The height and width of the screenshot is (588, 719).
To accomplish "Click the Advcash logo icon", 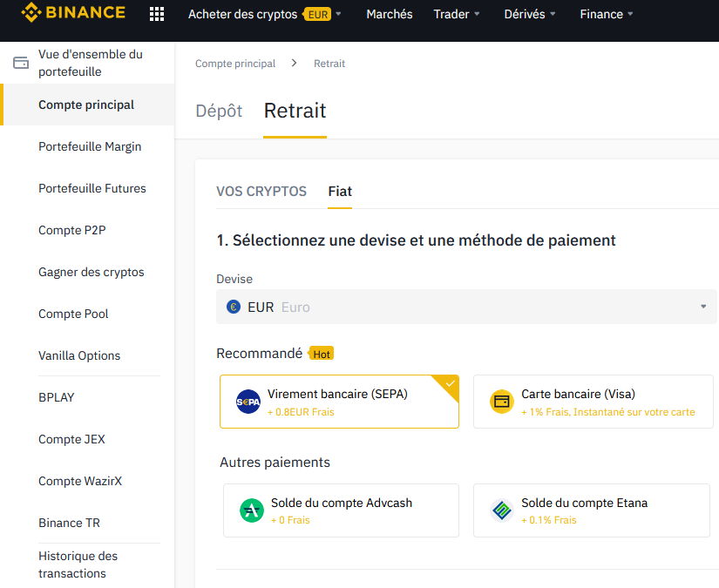I will tap(252, 510).
